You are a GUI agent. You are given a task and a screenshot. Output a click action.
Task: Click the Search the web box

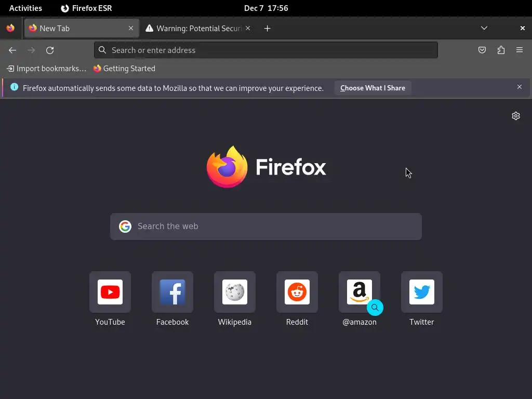(x=265, y=227)
